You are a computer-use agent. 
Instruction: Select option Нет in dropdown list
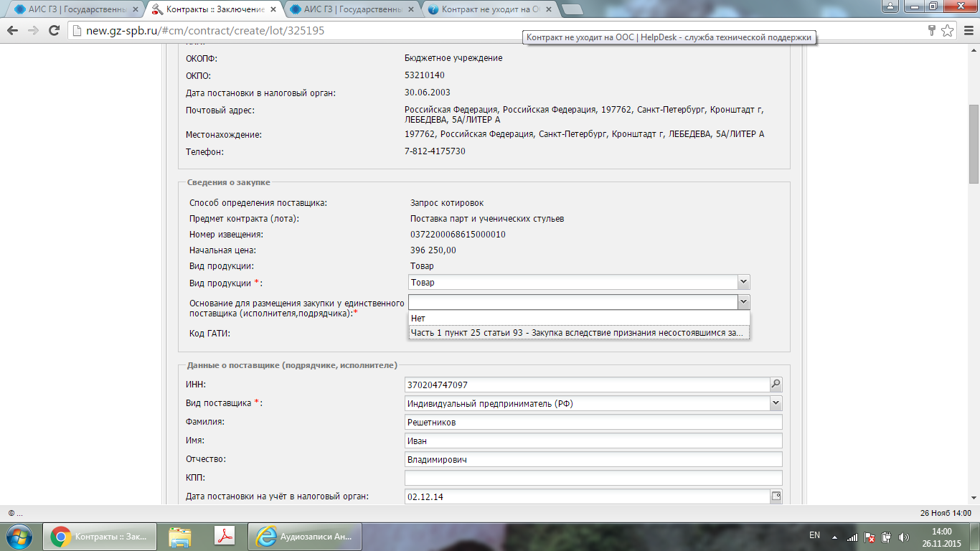(x=579, y=318)
